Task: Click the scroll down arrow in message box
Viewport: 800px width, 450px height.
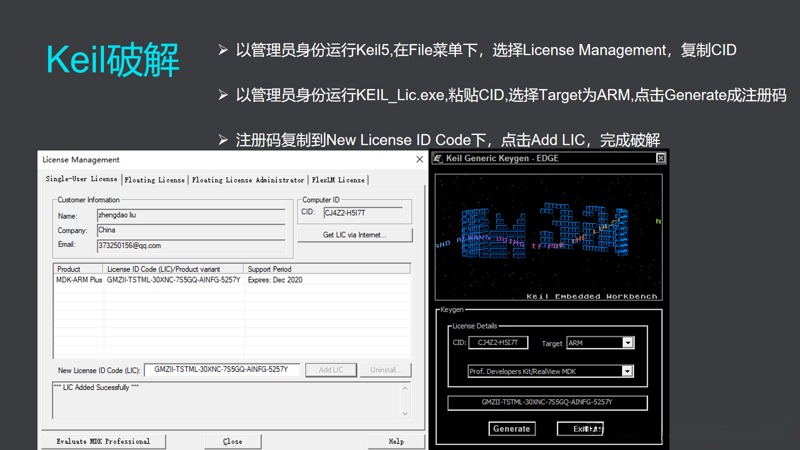Action: coord(405,413)
